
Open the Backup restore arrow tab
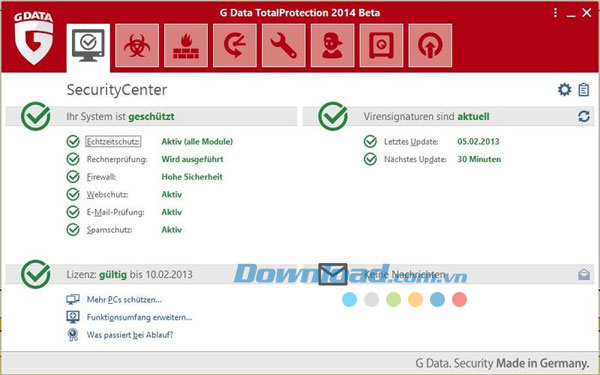click(235, 46)
